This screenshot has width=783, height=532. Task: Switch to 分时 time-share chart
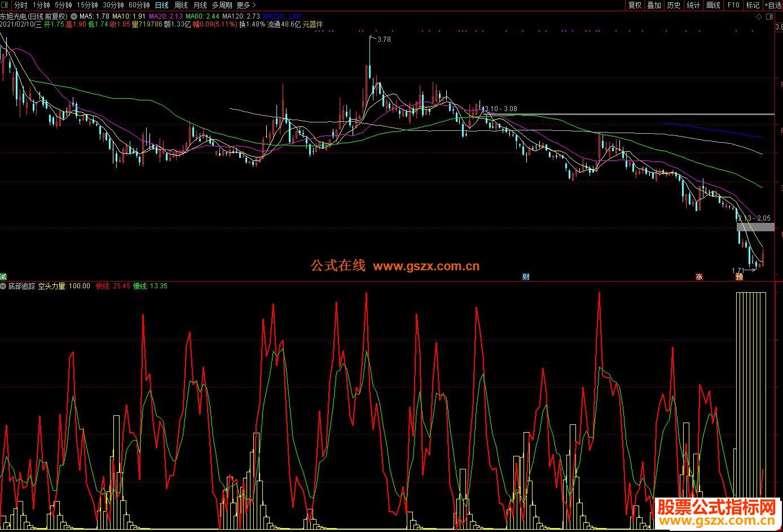coord(20,5)
